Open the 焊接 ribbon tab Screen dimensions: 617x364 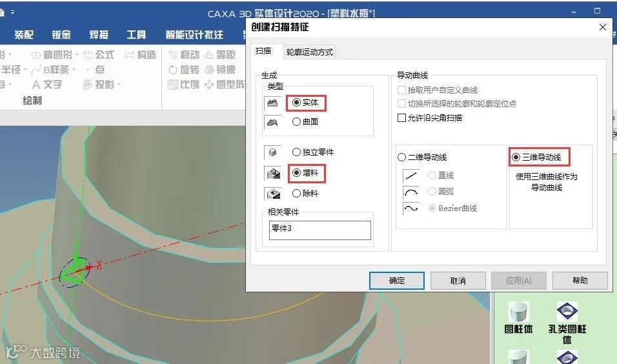[99, 35]
